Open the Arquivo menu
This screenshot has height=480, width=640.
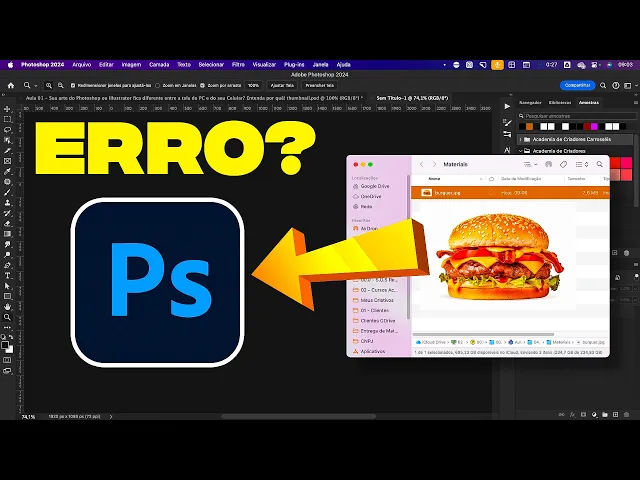coord(82,64)
